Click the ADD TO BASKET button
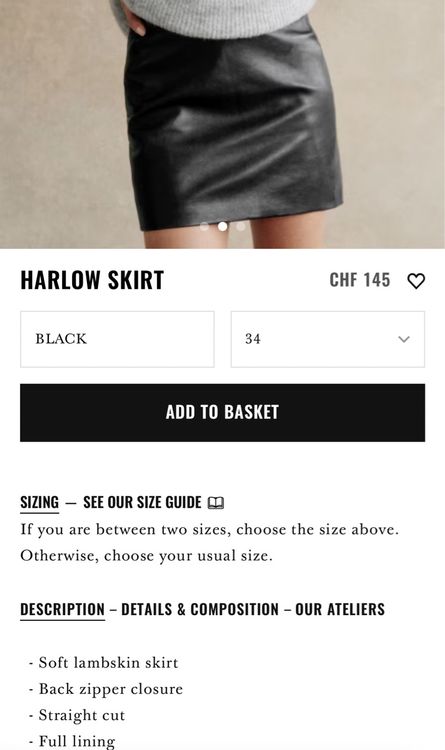 pos(222,412)
